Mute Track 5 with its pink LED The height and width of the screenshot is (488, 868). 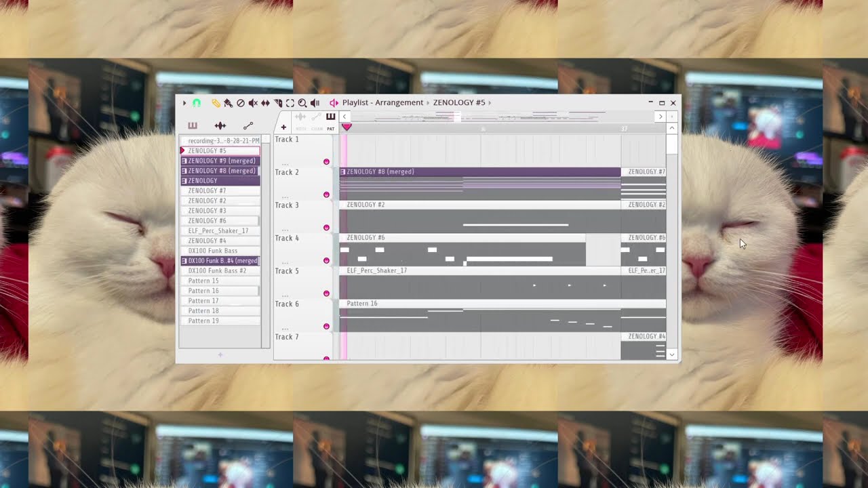(326, 293)
